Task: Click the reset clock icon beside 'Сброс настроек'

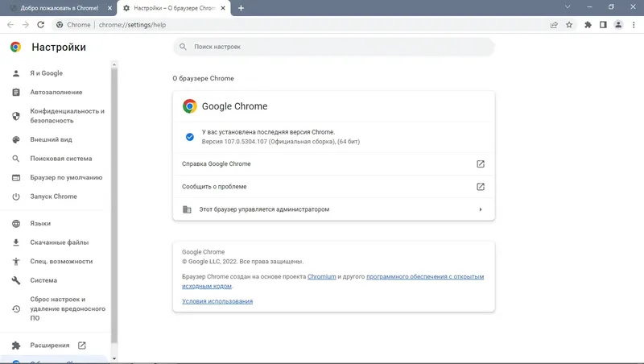Action: point(16,308)
